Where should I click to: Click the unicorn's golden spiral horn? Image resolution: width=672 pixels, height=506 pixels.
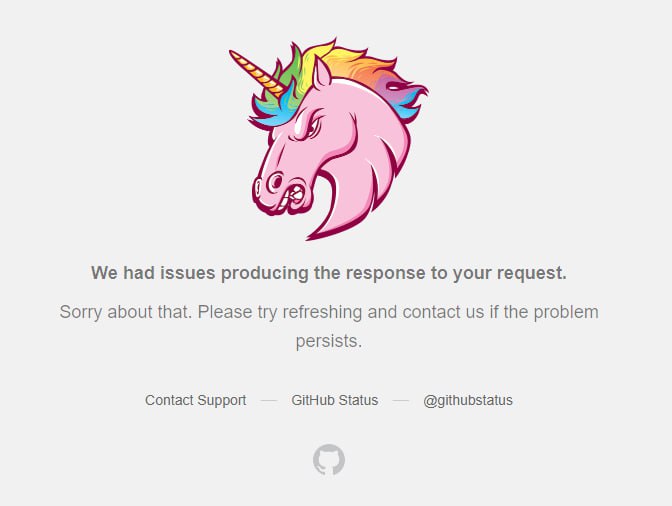point(256,73)
